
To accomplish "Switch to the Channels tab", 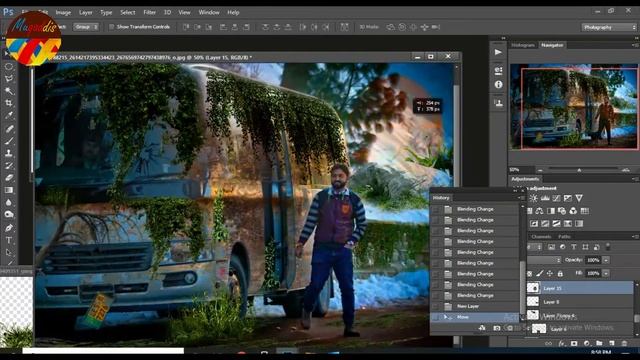I will click(541, 237).
